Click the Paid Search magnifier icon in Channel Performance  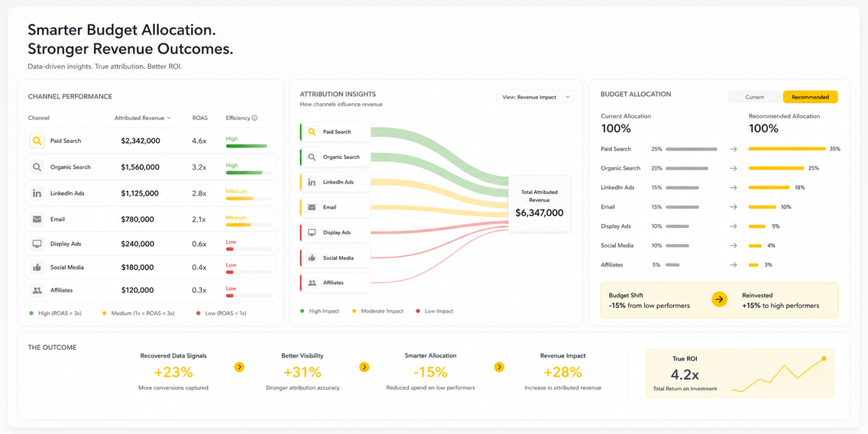tap(37, 141)
